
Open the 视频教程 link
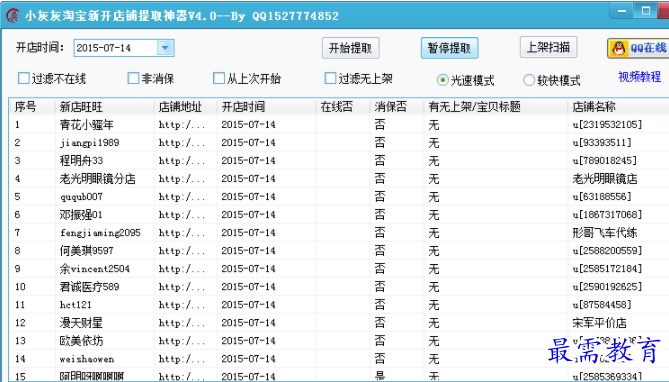(639, 77)
